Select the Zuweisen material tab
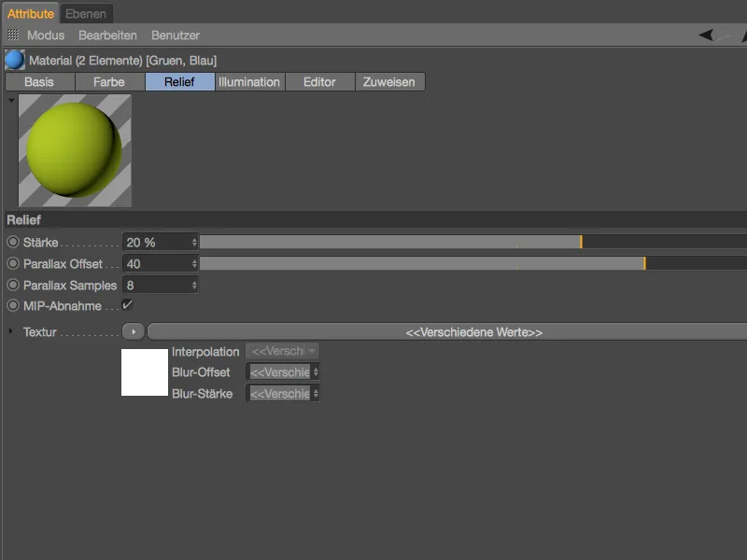This screenshot has height=560, width=747. (389, 82)
